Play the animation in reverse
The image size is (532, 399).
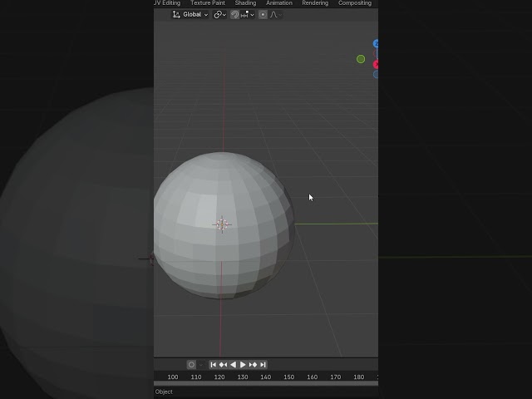(233, 365)
